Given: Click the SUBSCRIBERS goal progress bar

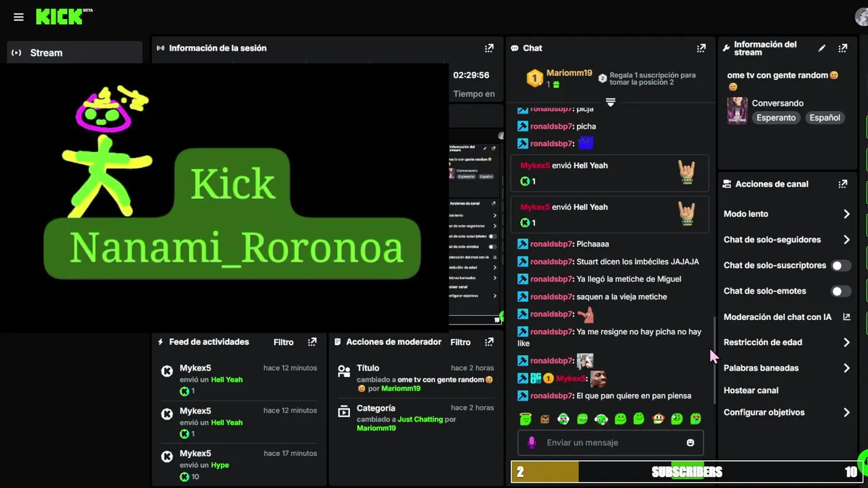Looking at the screenshot, I should (687, 472).
